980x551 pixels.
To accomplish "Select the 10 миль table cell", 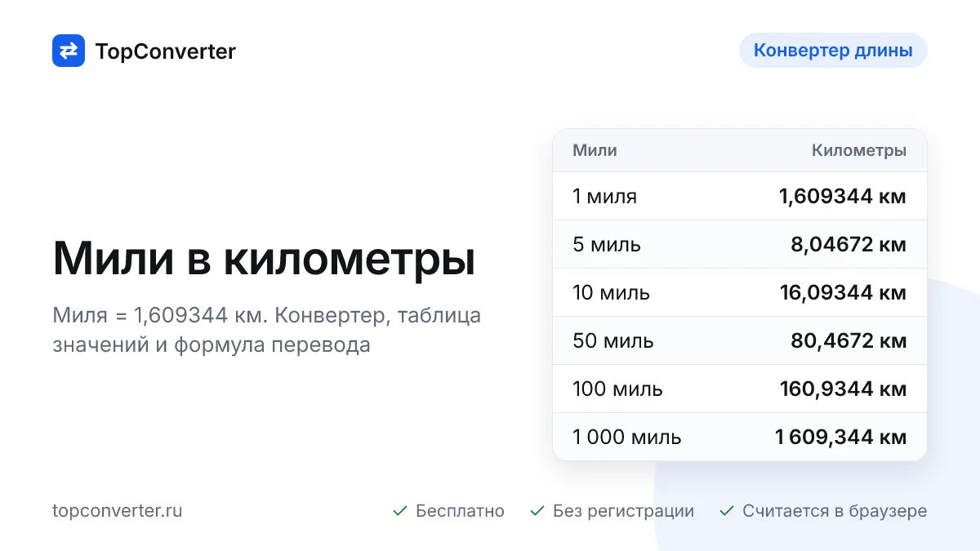I will (x=611, y=293).
